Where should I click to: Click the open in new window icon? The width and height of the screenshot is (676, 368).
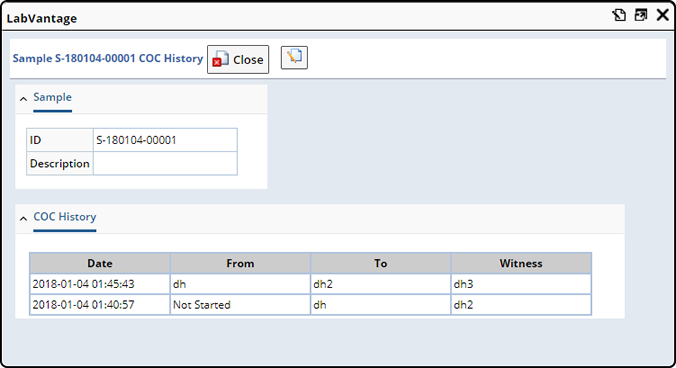coord(641,16)
